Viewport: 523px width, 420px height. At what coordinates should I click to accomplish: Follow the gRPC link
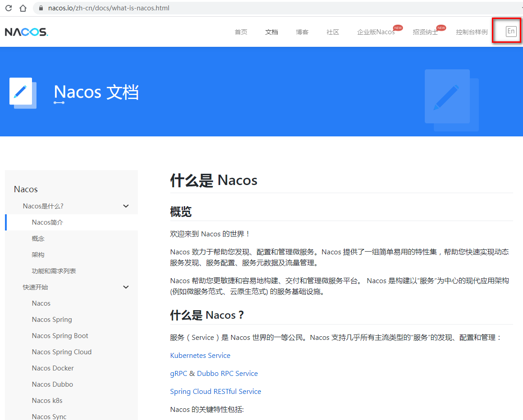(178, 373)
